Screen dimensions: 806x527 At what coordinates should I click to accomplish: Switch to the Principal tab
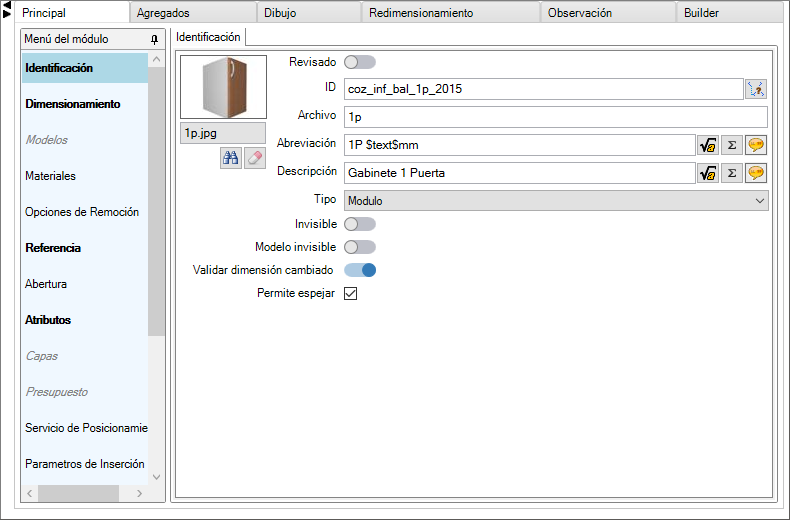coord(71,12)
